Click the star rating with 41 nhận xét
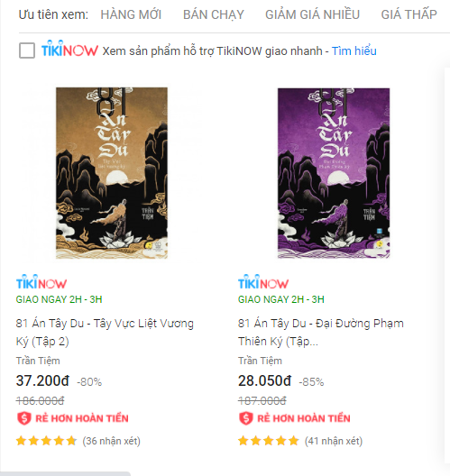The width and height of the screenshot is (450, 476). click(x=269, y=441)
